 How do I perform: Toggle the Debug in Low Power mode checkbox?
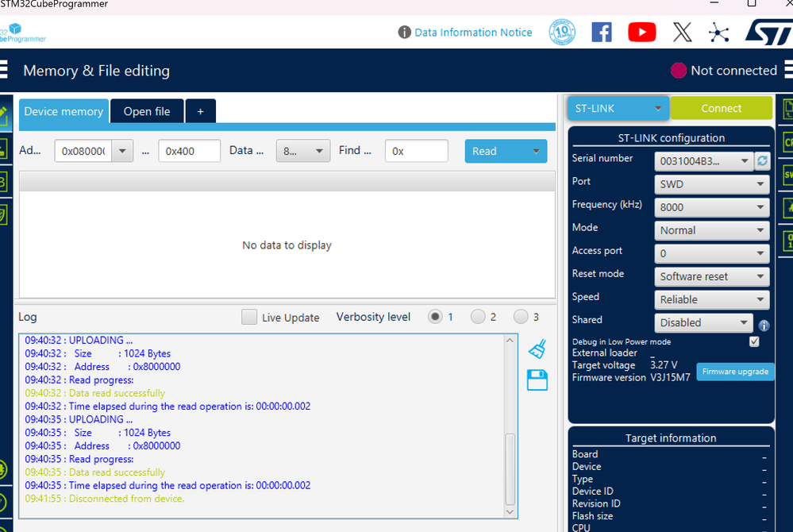coord(754,341)
